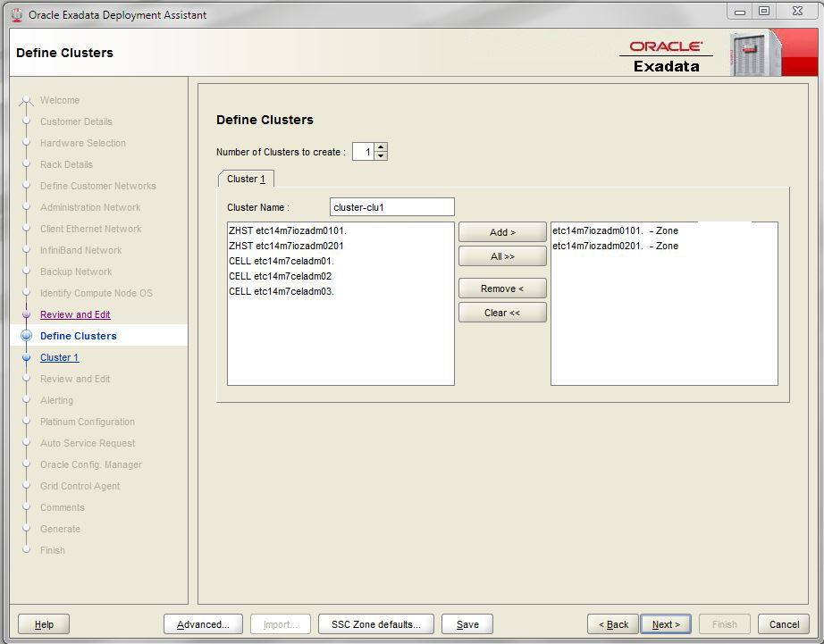
Task: Maximize the Deployment Assistant window
Action: pyautogui.click(x=764, y=11)
